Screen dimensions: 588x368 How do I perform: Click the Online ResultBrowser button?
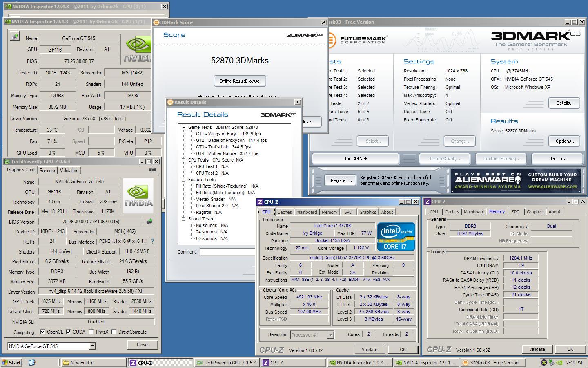tap(240, 81)
